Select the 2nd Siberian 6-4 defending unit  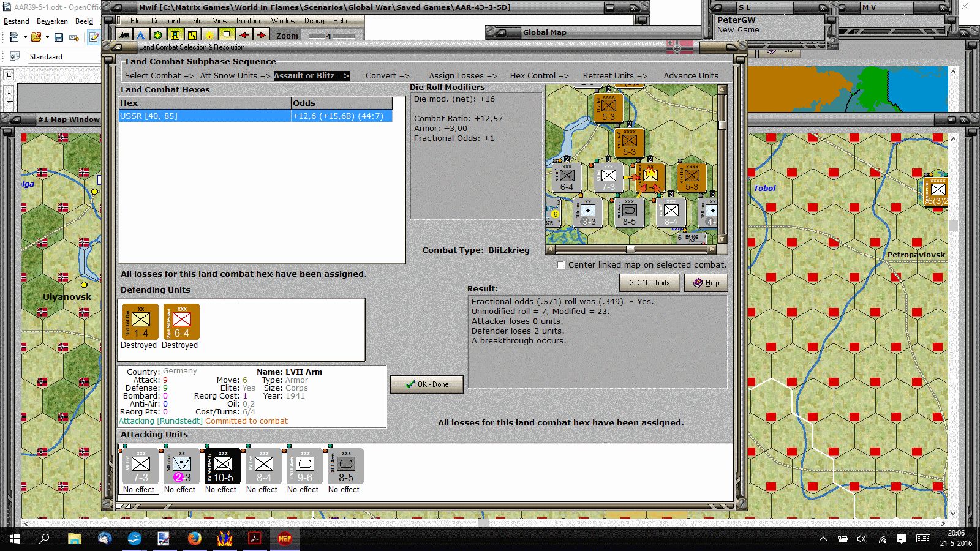click(x=181, y=321)
